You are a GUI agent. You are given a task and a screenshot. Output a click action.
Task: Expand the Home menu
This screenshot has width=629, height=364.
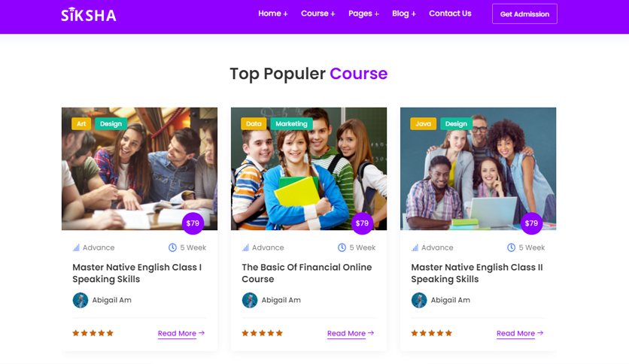[x=273, y=14]
